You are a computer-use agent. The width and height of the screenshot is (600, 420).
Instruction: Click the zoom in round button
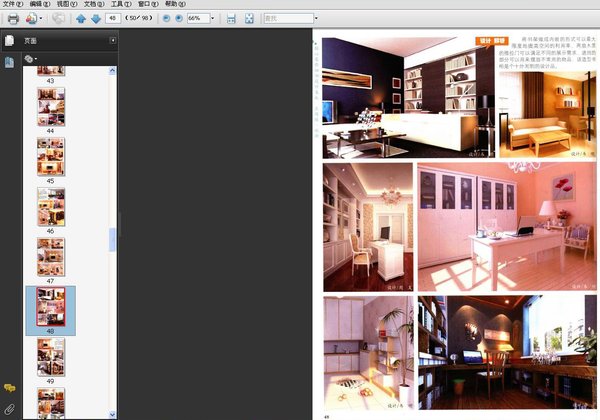(179, 18)
